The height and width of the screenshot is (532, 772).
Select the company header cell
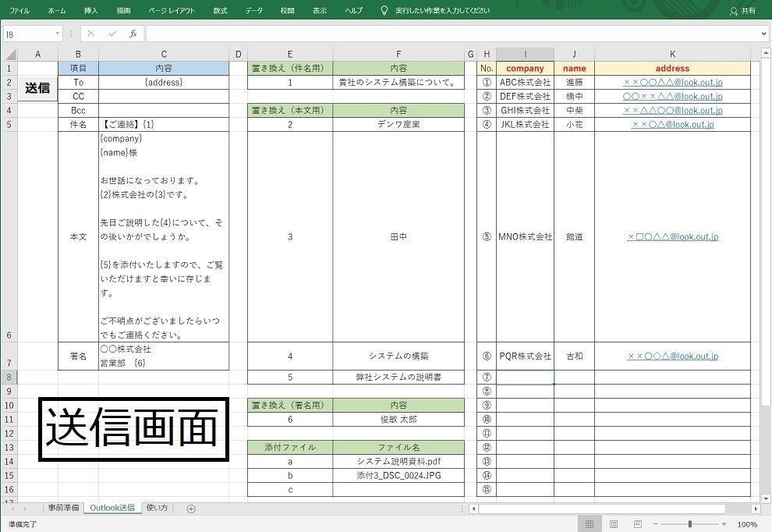pos(525,68)
